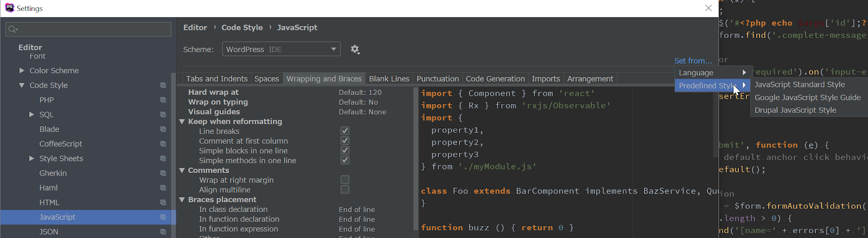Toggle the Line breaks checkbox
868x238 pixels.
click(x=345, y=131)
